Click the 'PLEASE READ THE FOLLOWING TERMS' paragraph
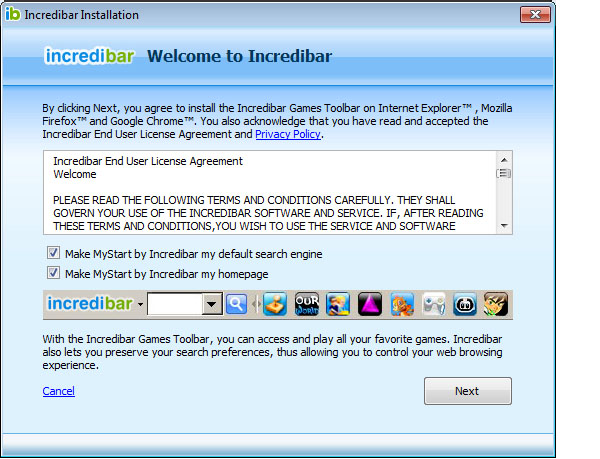The width and height of the screenshot is (600, 459). coord(268,213)
